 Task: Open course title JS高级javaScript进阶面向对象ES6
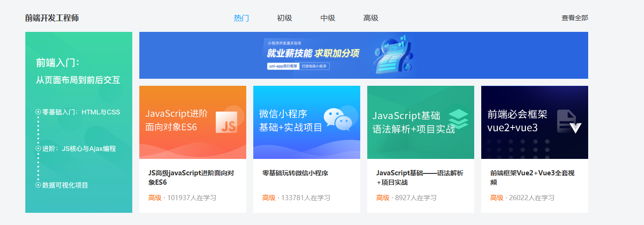tap(191, 178)
